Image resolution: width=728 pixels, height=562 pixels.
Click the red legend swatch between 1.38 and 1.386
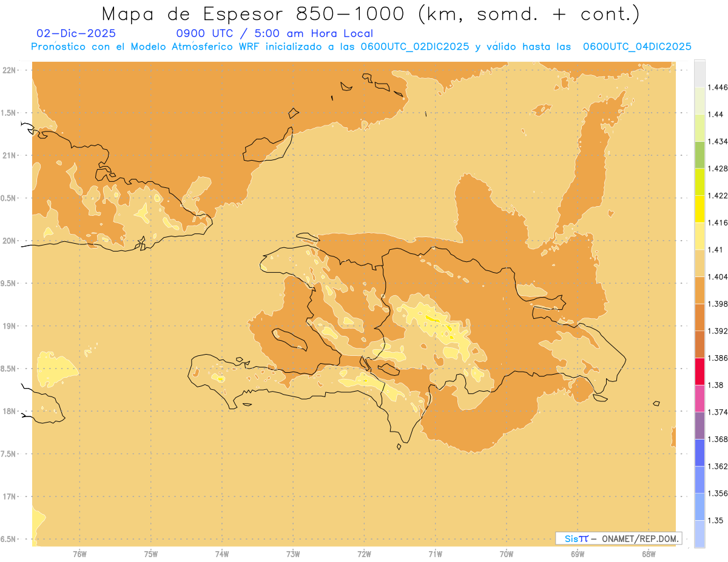click(x=699, y=372)
